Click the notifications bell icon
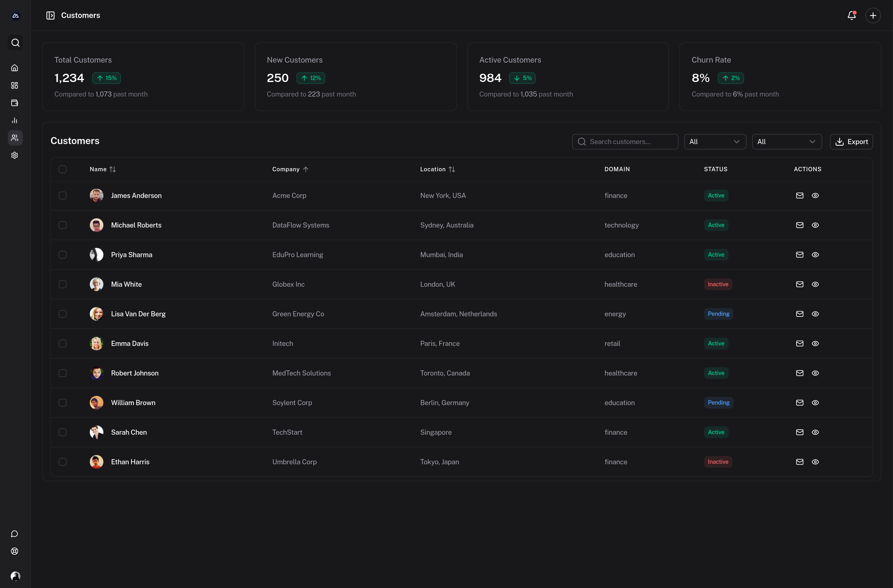The height and width of the screenshot is (588, 893). pos(851,15)
